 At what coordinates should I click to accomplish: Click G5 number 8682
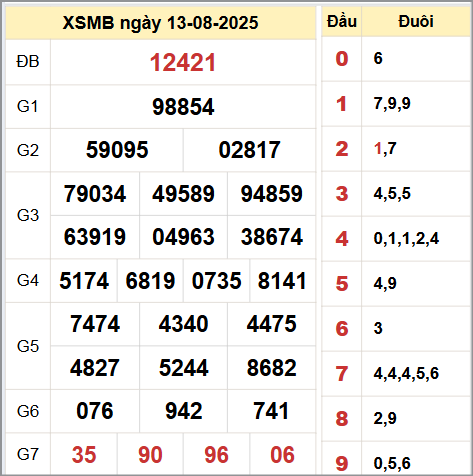[272, 368]
